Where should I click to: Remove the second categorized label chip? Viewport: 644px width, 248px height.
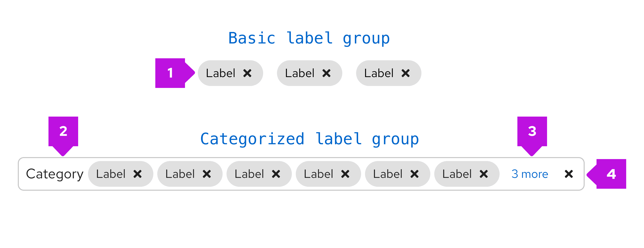pos(207,174)
